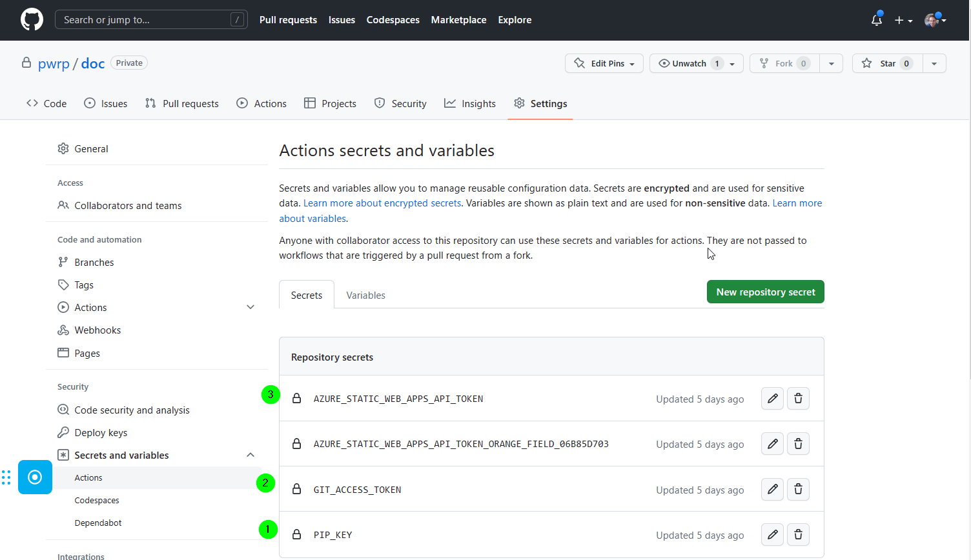This screenshot has height=560, width=971.
Task: Open the Fork dropdown arrow
Action: (x=832, y=63)
